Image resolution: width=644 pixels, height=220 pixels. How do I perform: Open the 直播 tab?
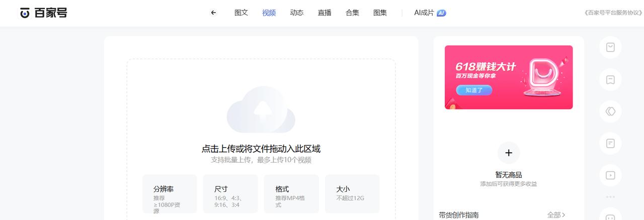point(325,13)
